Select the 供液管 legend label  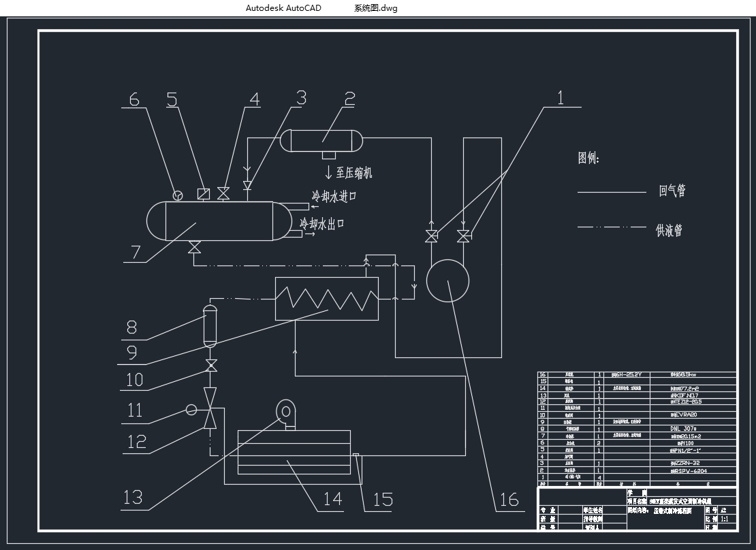click(669, 230)
